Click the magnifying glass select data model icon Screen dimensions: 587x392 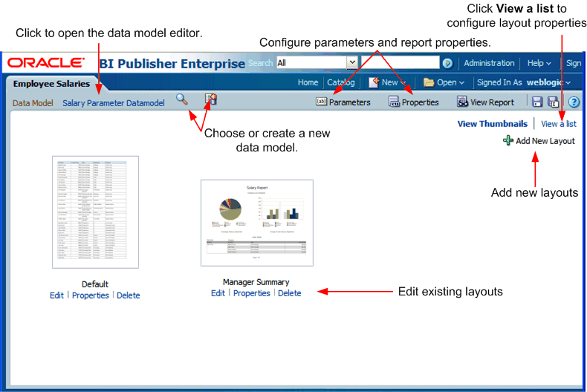click(182, 99)
